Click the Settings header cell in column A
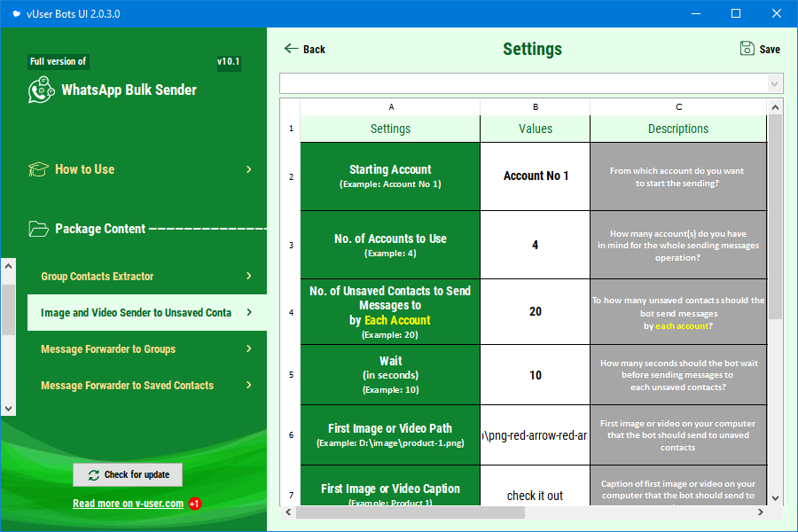The width and height of the screenshot is (798, 532). click(390, 129)
